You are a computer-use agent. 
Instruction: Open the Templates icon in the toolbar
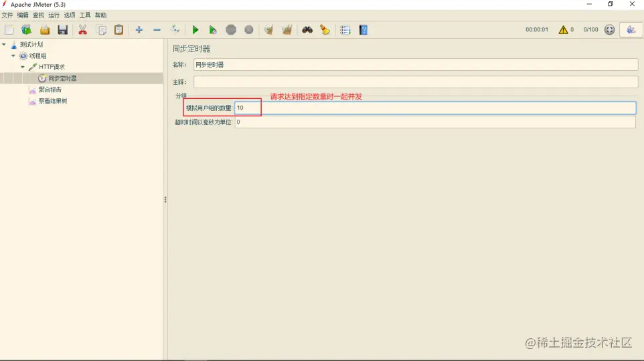pyautogui.click(x=27, y=29)
